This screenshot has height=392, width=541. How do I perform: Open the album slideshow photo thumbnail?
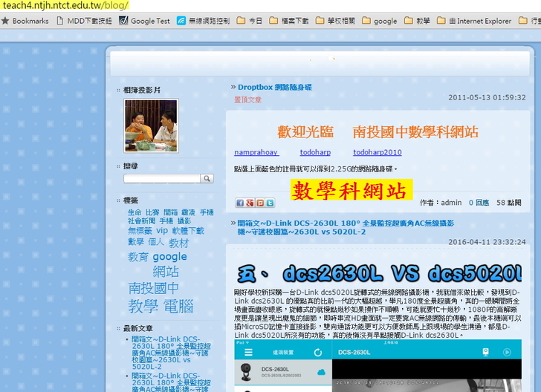click(151, 125)
